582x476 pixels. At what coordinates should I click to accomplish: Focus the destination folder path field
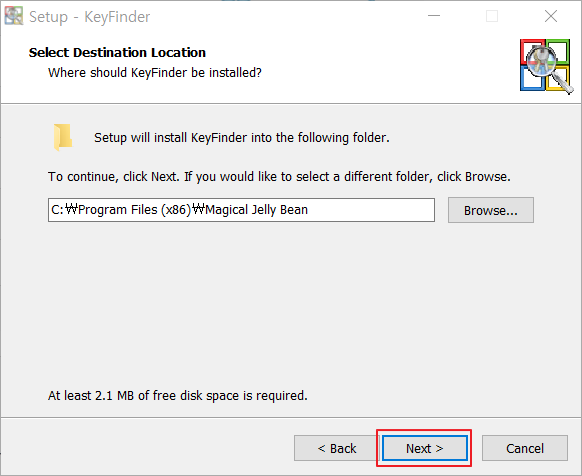tap(241, 210)
